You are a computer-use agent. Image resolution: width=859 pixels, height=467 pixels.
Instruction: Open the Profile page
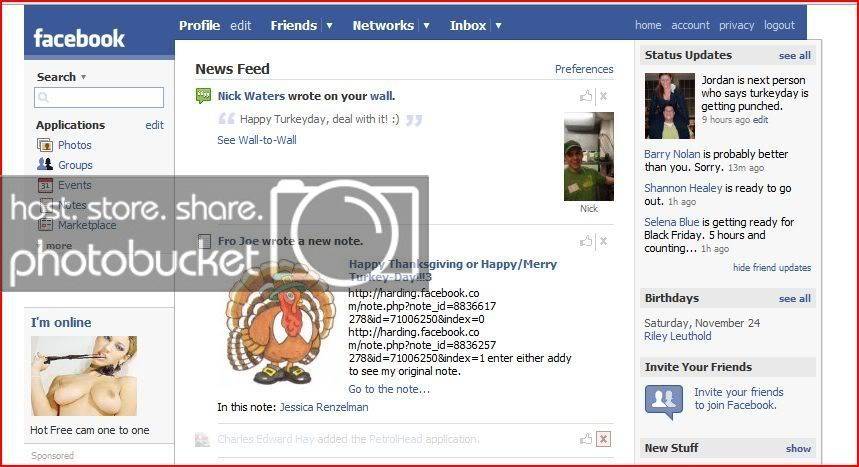[x=199, y=25]
